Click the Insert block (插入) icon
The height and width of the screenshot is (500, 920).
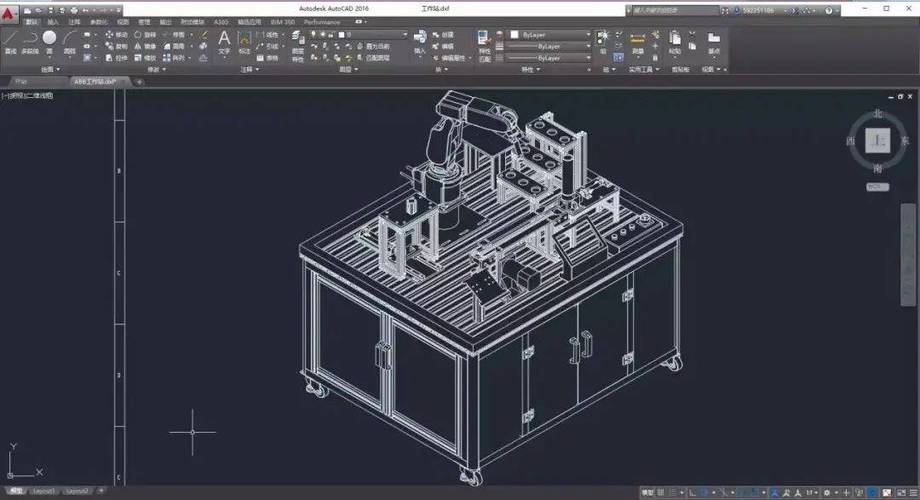coord(420,42)
